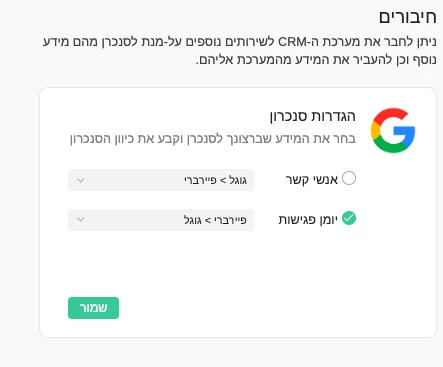Enable the אנשי קשר sync checkbox
Image resolution: width=443 pixels, height=367 pixels.
pyautogui.click(x=349, y=178)
